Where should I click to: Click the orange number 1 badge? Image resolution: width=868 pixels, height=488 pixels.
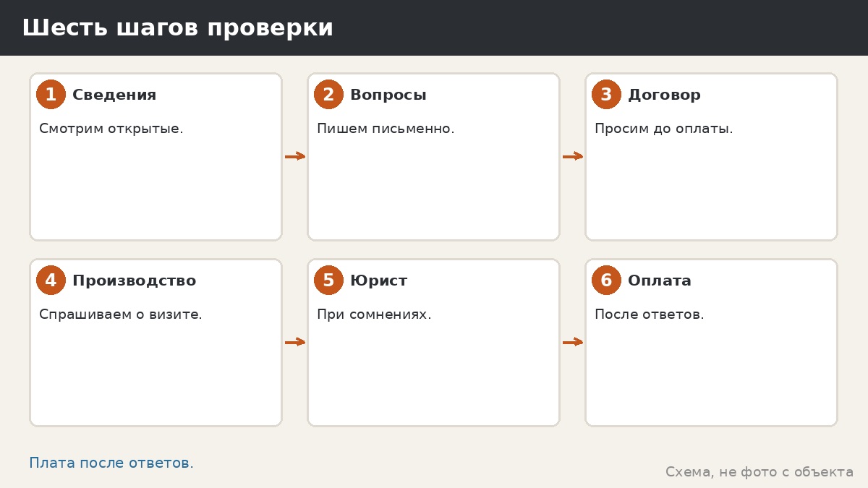click(x=51, y=95)
